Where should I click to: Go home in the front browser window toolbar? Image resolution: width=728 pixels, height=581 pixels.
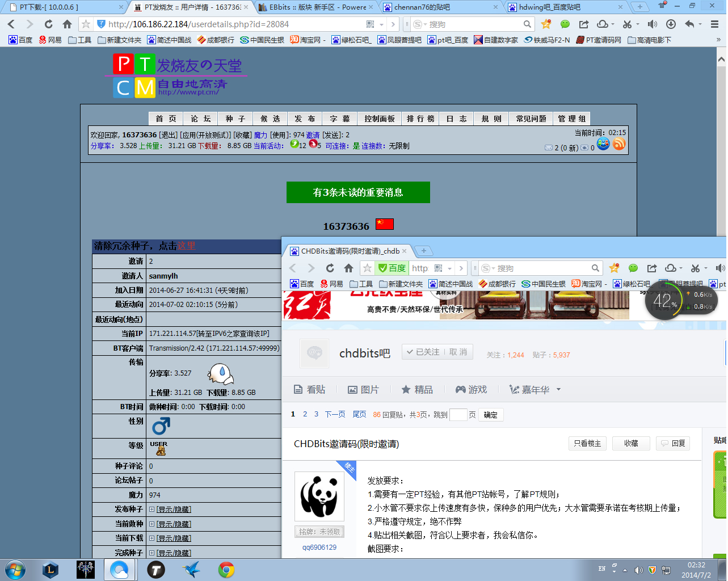348,268
